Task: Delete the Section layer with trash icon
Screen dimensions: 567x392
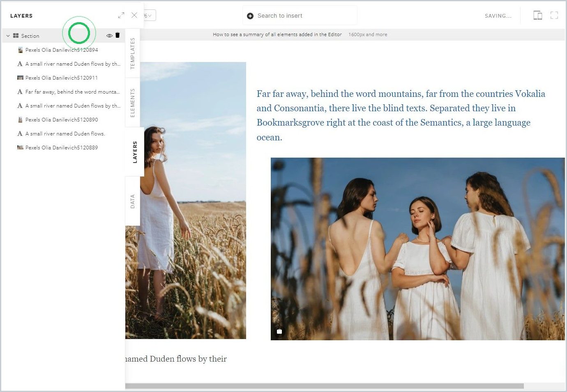Action: [118, 35]
